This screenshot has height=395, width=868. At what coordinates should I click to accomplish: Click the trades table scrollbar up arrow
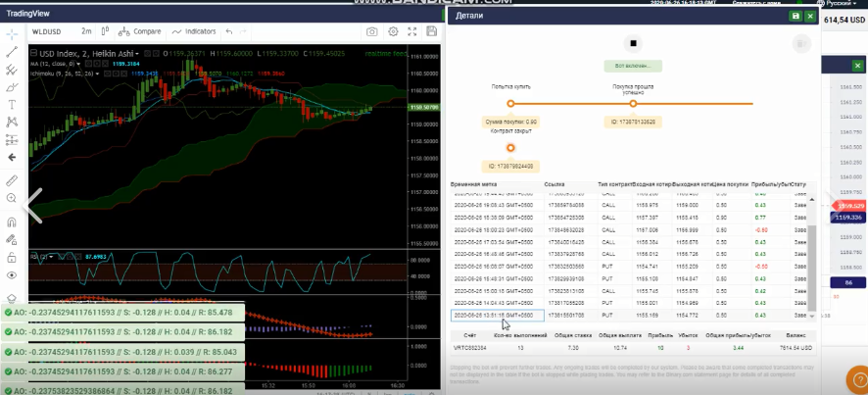[x=811, y=199]
